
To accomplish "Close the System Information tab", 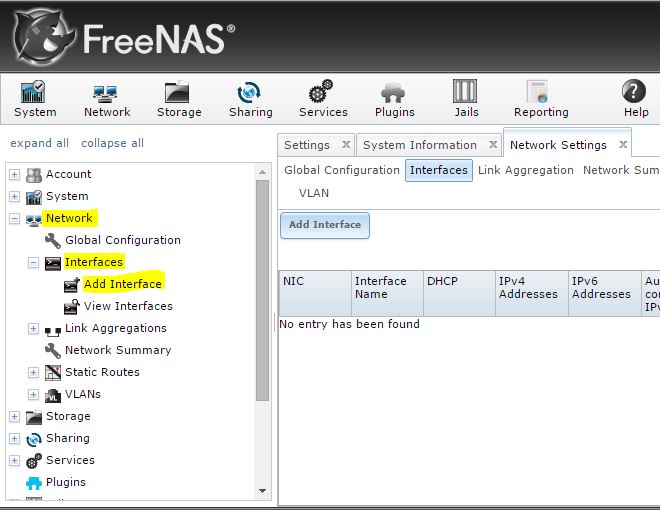I will tap(493, 145).
